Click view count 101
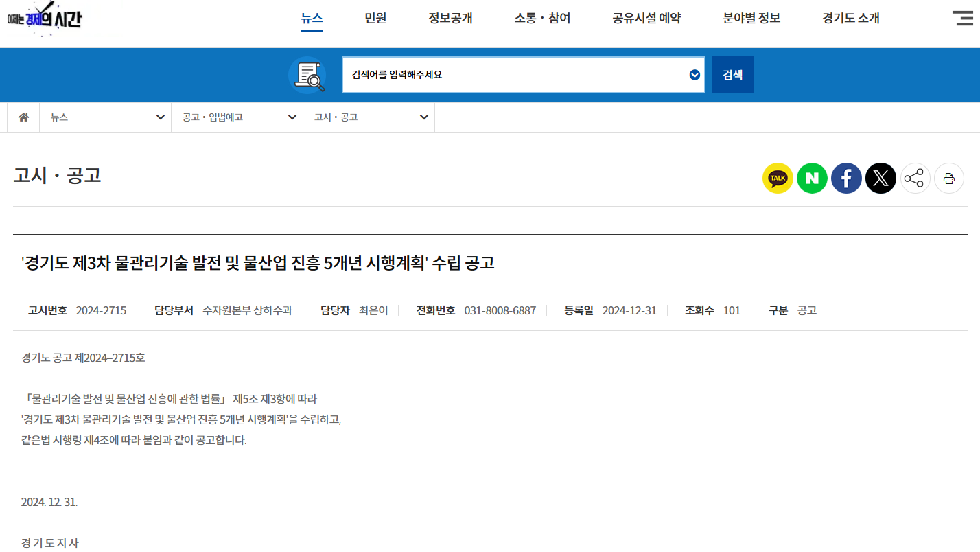This screenshot has width=980, height=552. tap(732, 310)
